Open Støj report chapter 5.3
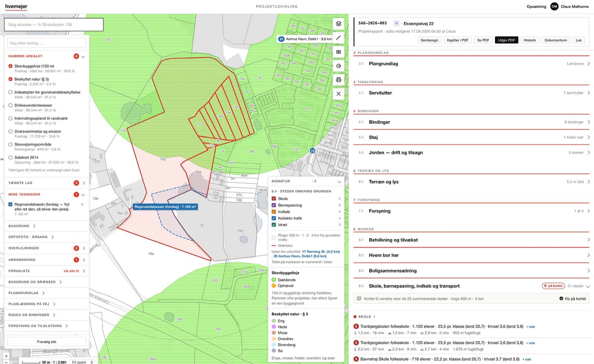 point(471,137)
